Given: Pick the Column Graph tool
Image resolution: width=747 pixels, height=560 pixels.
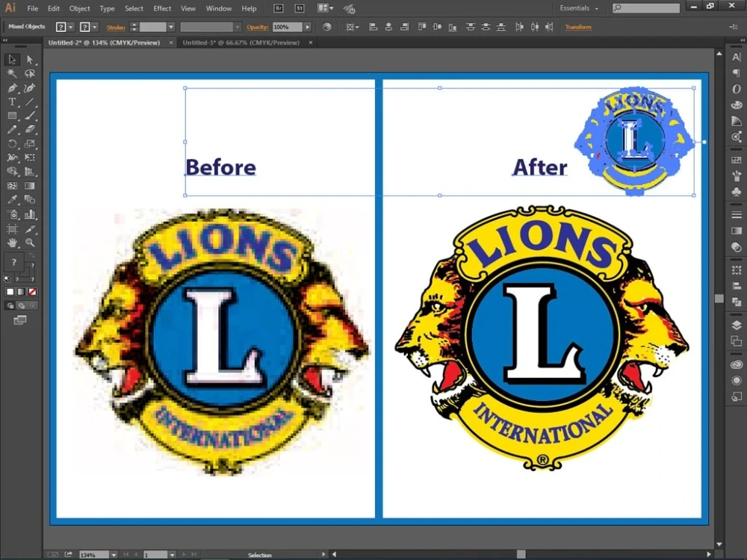Looking at the screenshot, I should (x=30, y=214).
